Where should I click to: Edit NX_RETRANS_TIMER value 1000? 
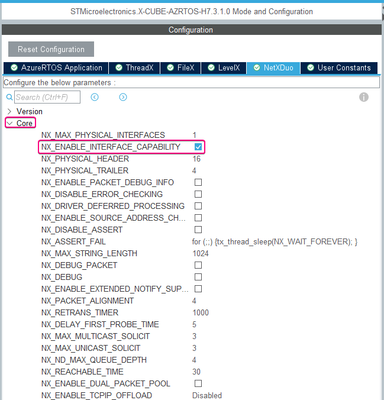[201, 313]
